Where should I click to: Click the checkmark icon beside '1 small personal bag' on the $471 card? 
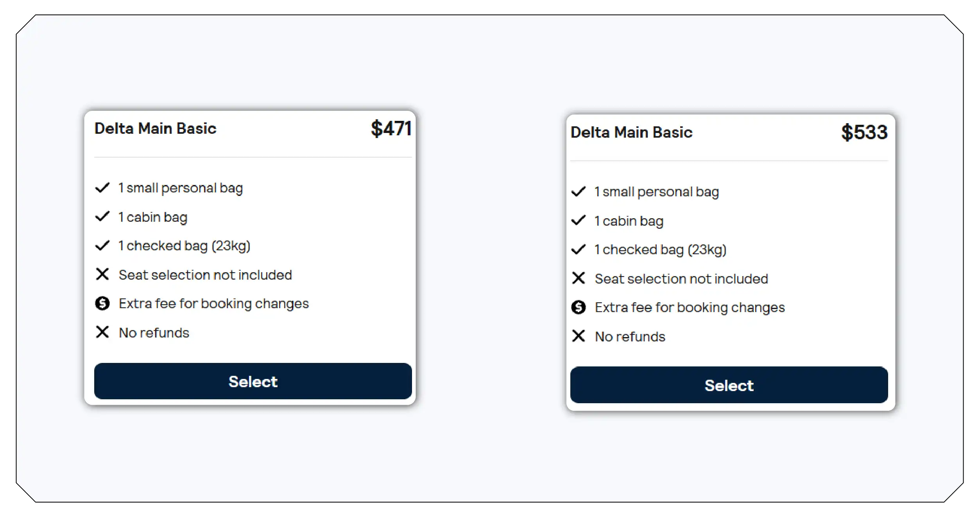102,187
